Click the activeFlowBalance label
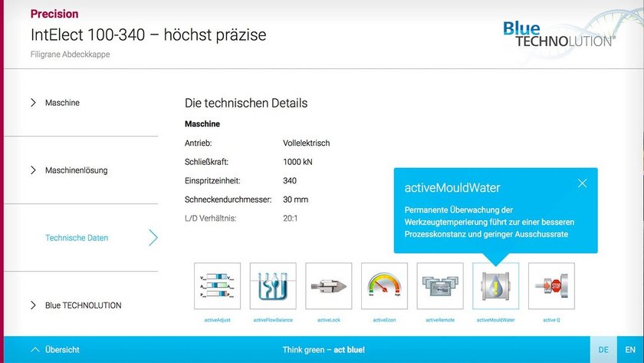The height and width of the screenshot is (363, 644). [x=273, y=320]
